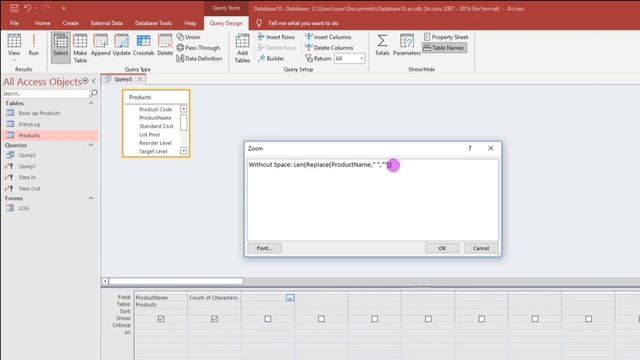This screenshot has width=640, height=360.
Task: Switch to the Append query type
Action: tap(100, 45)
